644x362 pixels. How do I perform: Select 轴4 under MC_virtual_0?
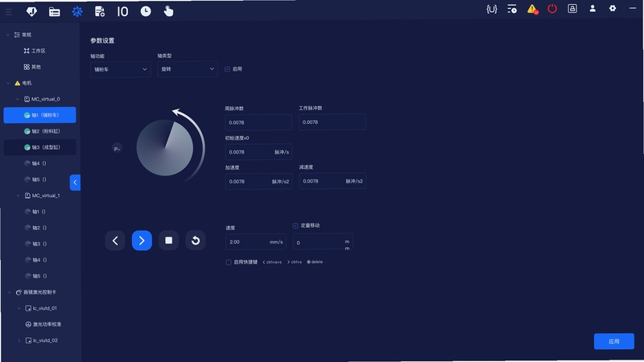[x=35, y=163]
